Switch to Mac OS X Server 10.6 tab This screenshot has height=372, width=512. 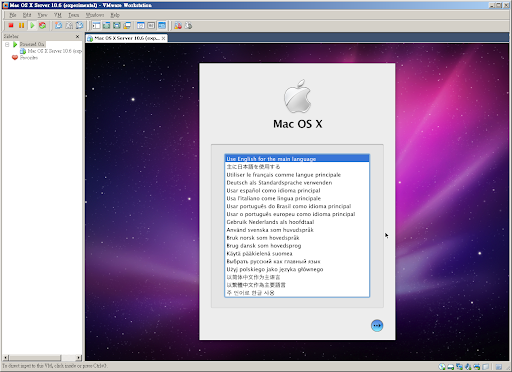pyautogui.click(x=126, y=38)
